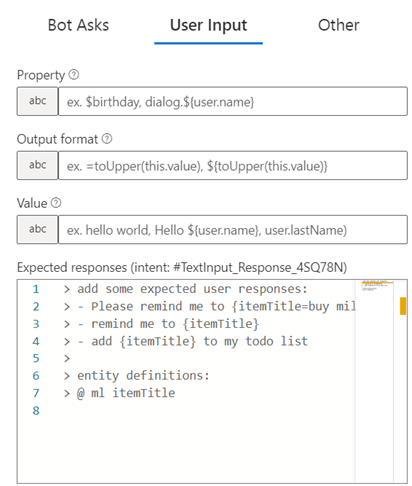Viewport: 412px width, 486px height.
Task: Click the orange editor scrollbar marker
Action: (x=403, y=306)
